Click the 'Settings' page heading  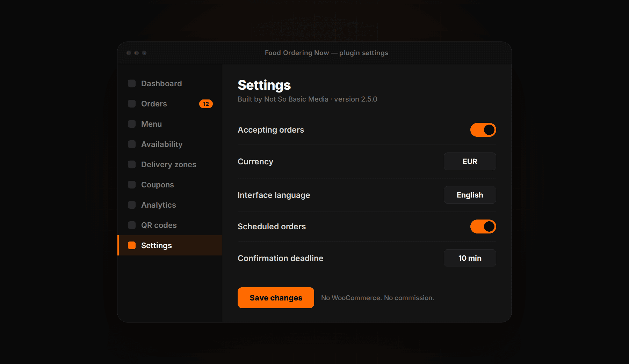[x=264, y=85]
